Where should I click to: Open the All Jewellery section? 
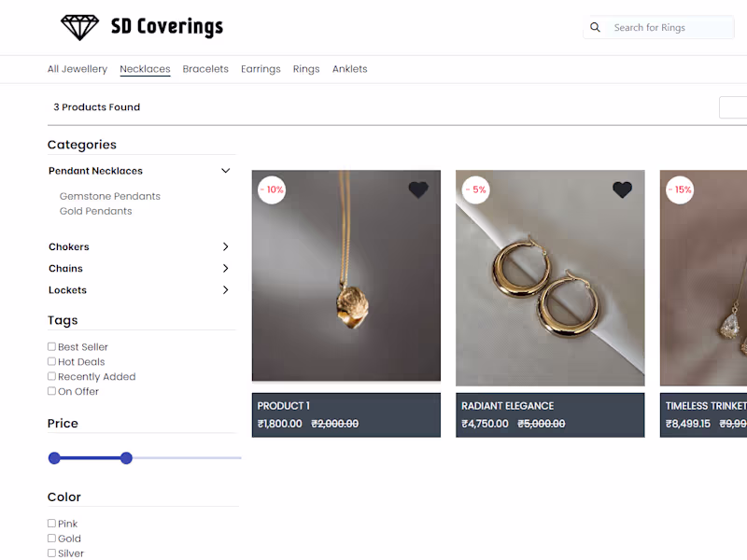tap(77, 68)
